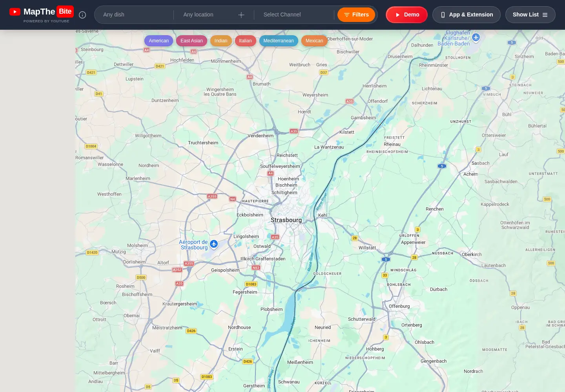Click the Oberkirch map label
Viewport: 565px width, 392px height.
(472, 255)
